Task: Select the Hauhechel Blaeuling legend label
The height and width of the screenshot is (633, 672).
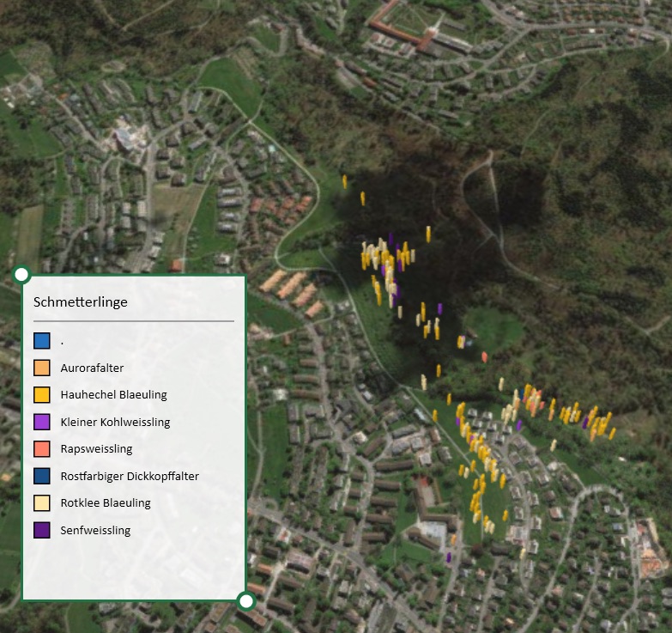Action: 113,395
